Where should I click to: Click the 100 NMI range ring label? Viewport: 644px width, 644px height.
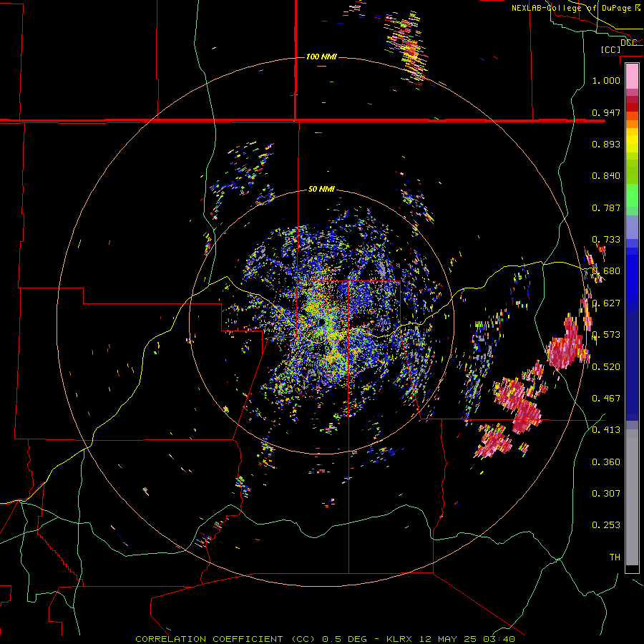[321, 57]
